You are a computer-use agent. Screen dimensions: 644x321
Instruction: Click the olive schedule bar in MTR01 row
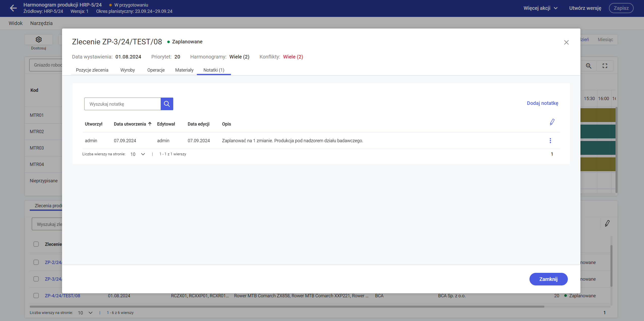pyautogui.click(x=598, y=115)
